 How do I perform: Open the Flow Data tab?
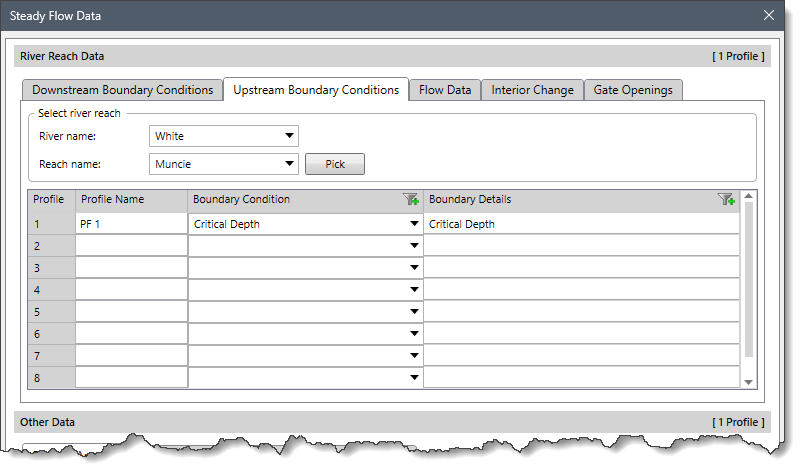click(445, 90)
